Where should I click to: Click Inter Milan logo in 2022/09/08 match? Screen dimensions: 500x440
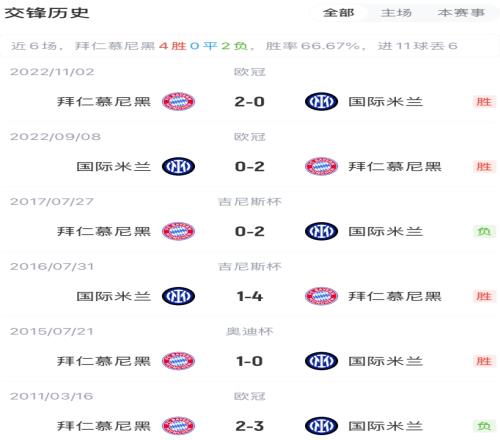click(x=178, y=166)
